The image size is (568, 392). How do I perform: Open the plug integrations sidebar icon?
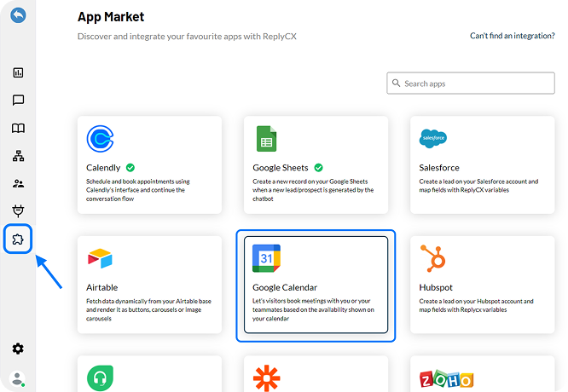click(18, 210)
